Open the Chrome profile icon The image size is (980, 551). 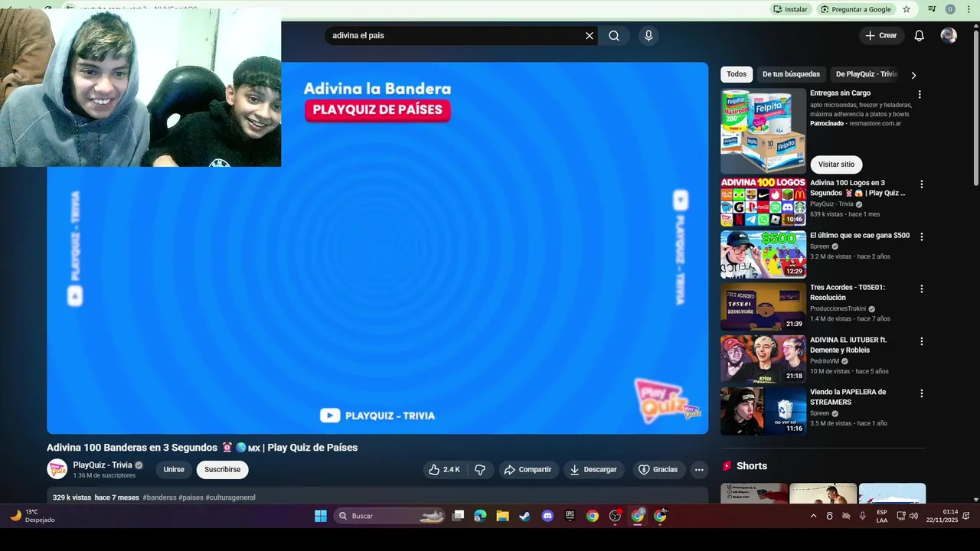coord(950,9)
